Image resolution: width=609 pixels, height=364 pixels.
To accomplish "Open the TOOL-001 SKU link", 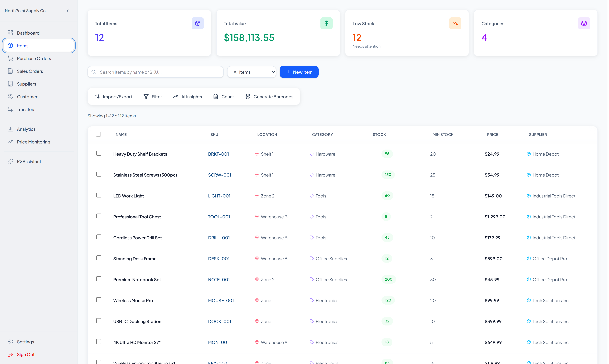I will (219, 217).
